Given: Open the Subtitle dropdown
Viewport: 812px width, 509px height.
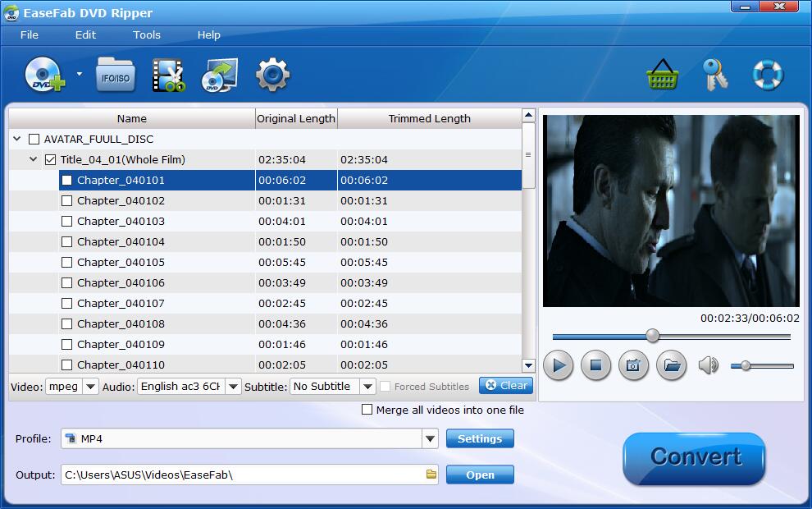Looking at the screenshot, I should pyautogui.click(x=367, y=387).
